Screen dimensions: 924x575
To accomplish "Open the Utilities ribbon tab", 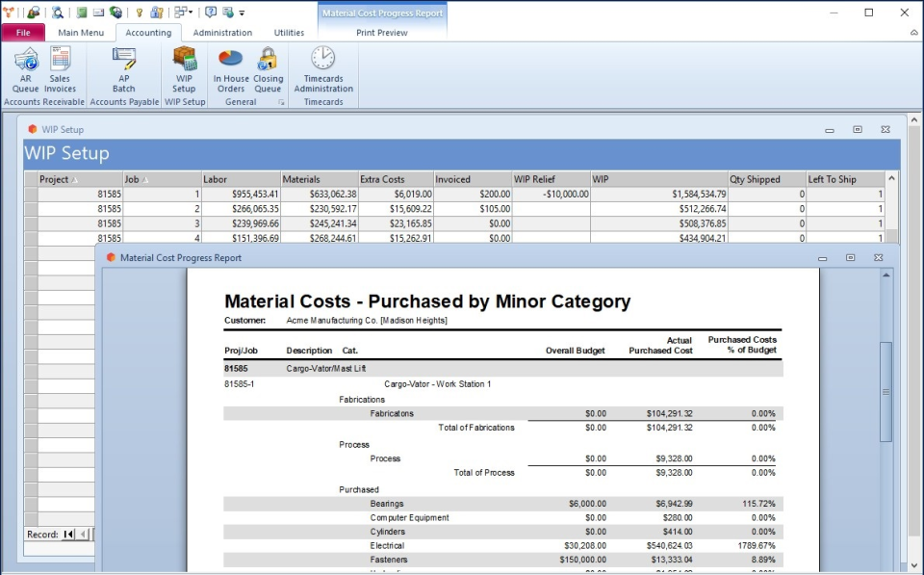I will (289, 33).
